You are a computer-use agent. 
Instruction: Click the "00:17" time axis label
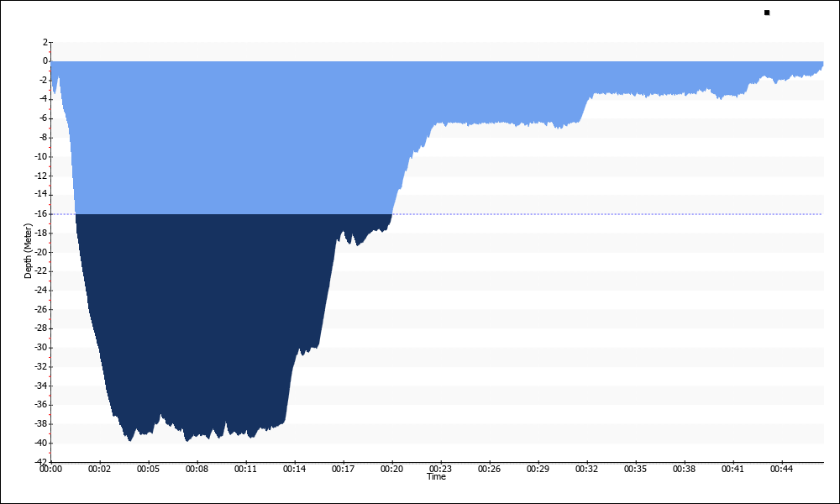343,469
